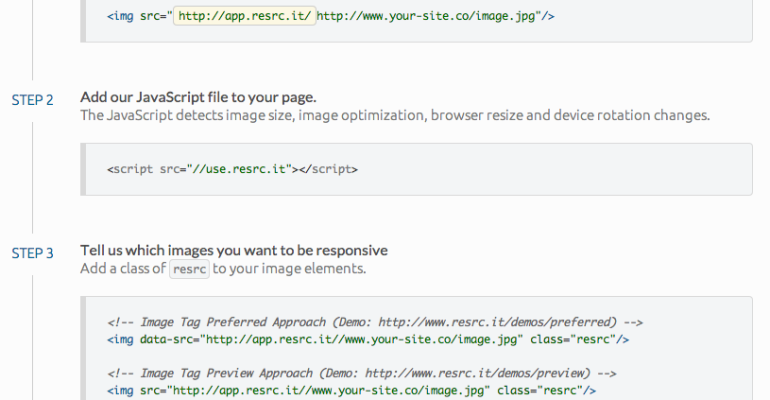Click 'Tell us which images' heading
This screenshot has width=770, height=400.
pyautogui.click(x=234, y=250)
